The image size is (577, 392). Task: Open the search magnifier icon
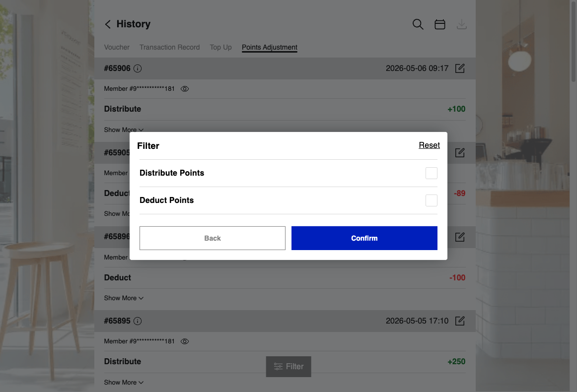(418, 24)
